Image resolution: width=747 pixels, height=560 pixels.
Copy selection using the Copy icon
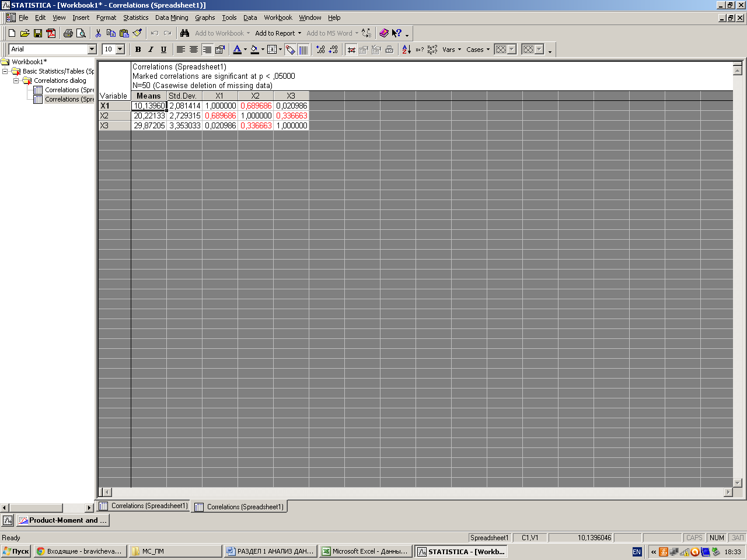tap(111, 33)
